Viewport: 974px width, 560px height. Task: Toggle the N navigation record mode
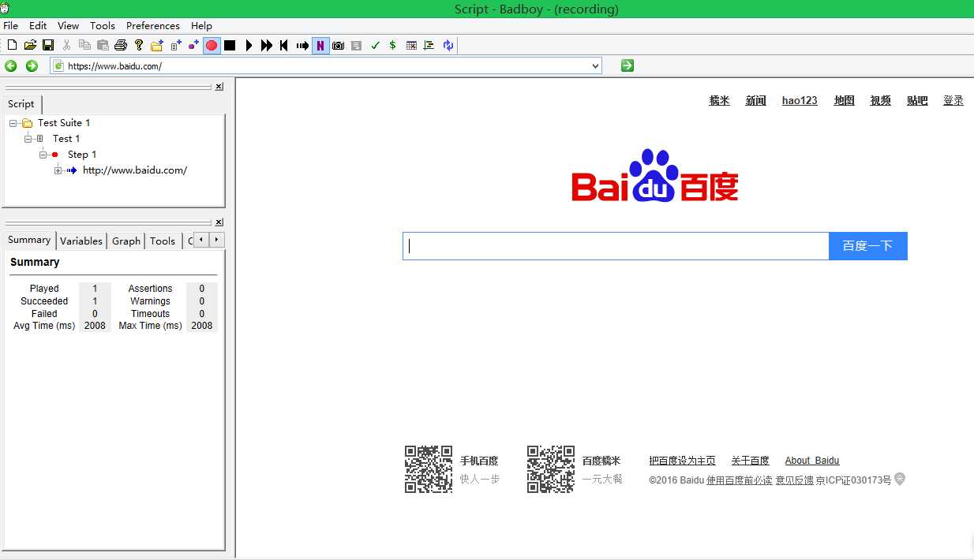[320, 46]
